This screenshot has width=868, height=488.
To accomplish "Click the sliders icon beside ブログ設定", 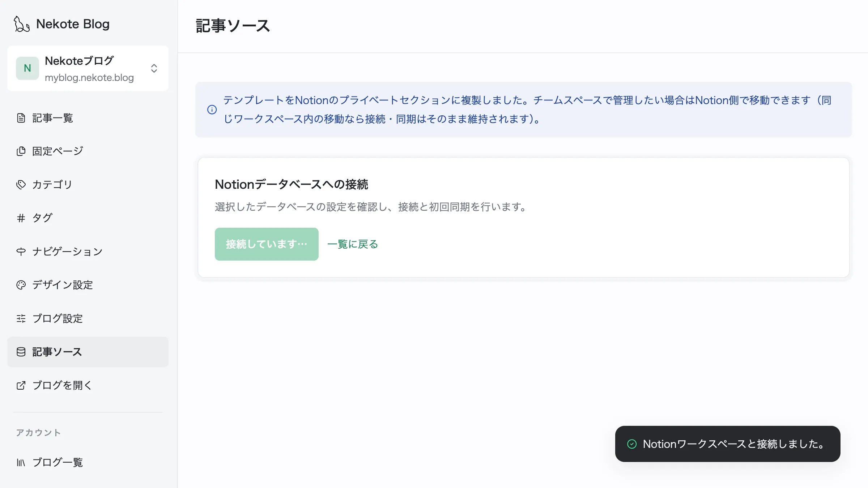I will click(21, 318).
